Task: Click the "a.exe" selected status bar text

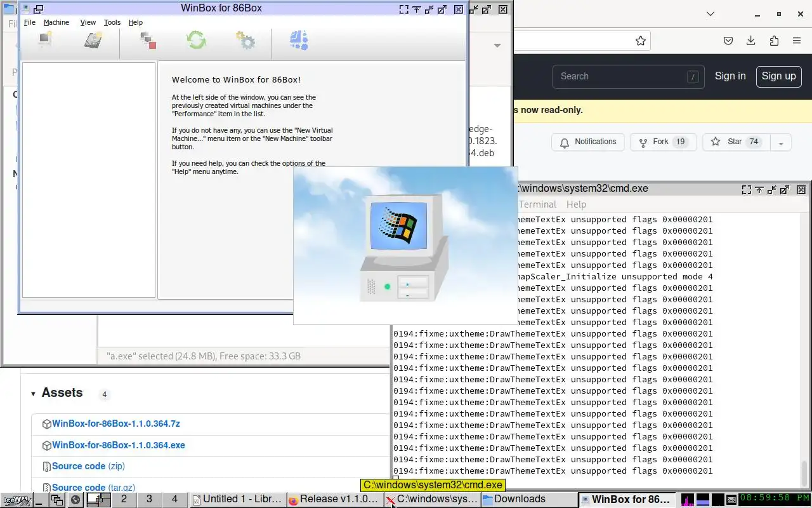Action: [x=204, y=356]
